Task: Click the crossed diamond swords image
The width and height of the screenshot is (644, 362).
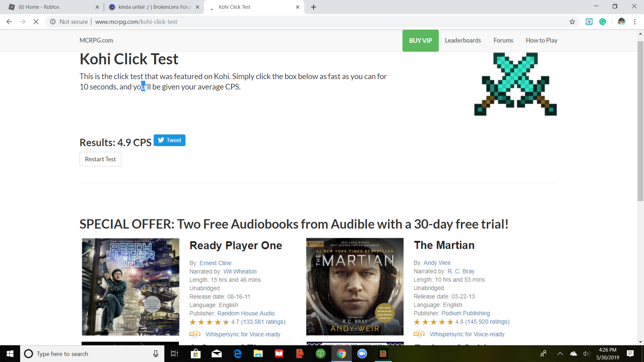Action: coord(516,84)
